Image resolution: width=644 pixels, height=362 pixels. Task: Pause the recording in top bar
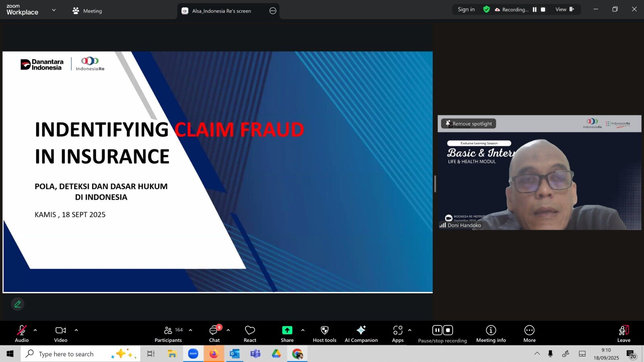(535, 10)
